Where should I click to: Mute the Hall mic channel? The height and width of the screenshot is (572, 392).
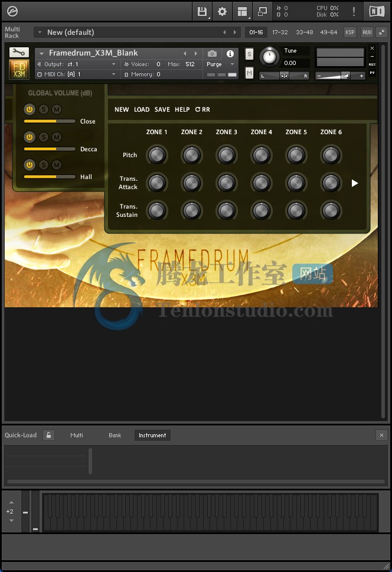point(57,164)
